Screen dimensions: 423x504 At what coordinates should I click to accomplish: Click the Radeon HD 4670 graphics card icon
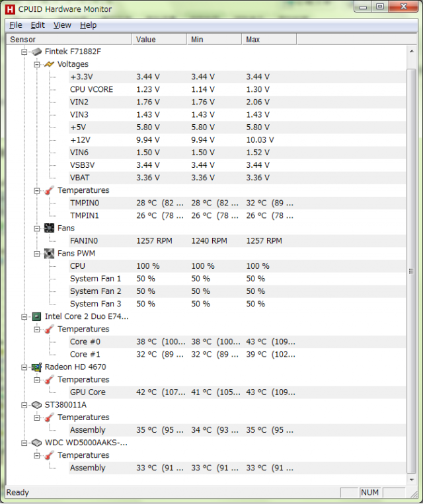[36, 367]
